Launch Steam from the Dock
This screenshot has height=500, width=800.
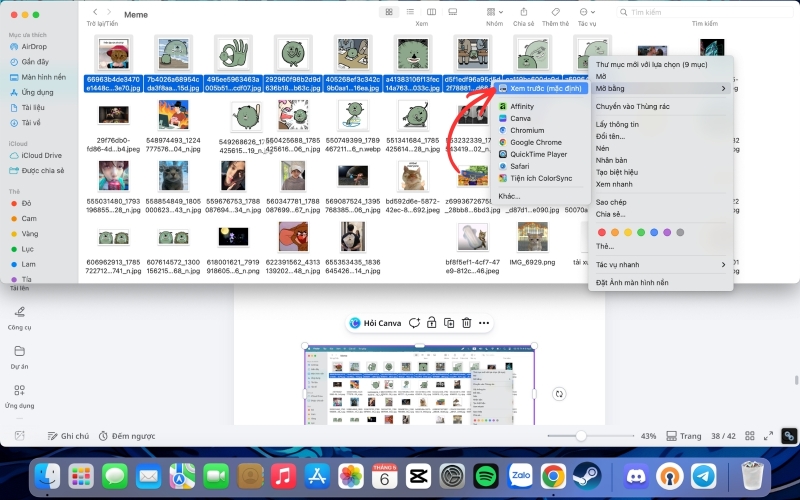pyautogui.click(x=587, y=477)
